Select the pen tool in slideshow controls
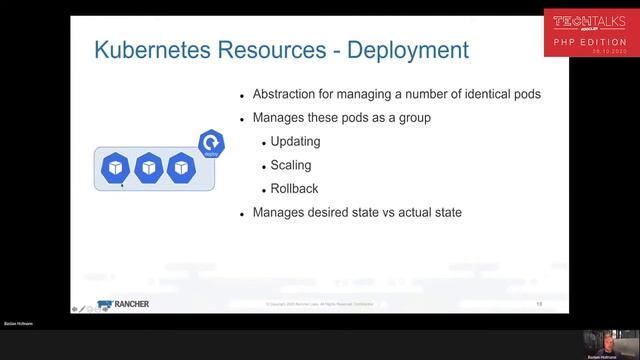 click(82, 309)
